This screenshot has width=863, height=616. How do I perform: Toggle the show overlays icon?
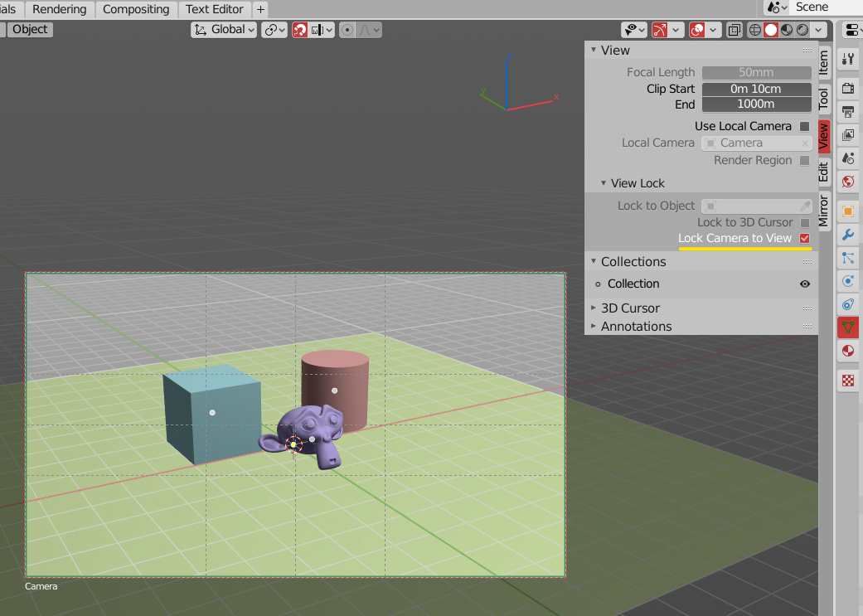(x=697, y=30)
